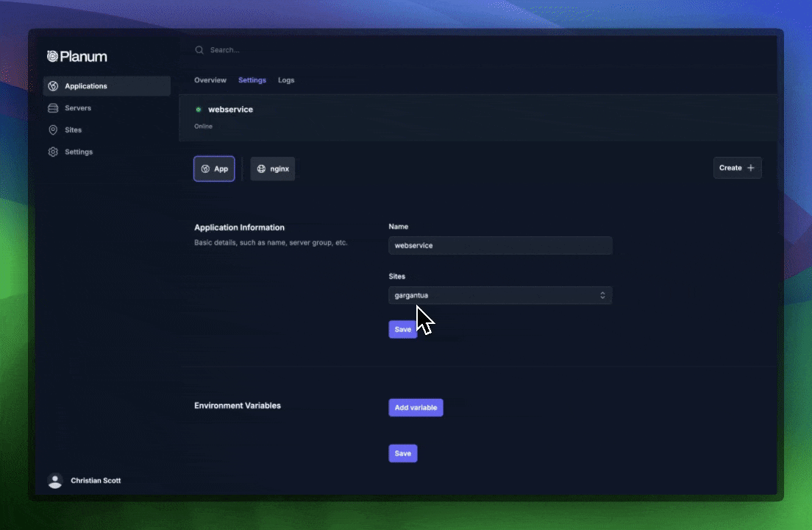Click the Servers stack icon in sidebar

point(52,107)
